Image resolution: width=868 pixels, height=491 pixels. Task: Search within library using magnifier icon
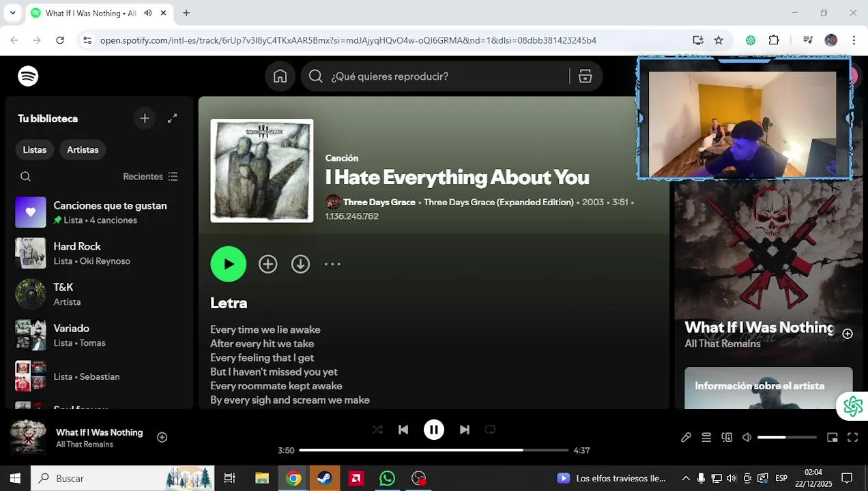point(25,177)
